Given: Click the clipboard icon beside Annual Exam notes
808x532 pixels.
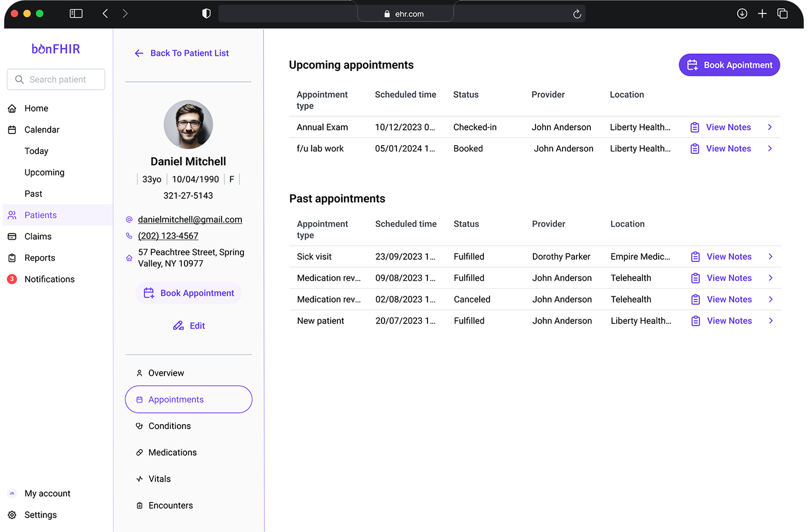Looking at the screenshot, I should (694, 127).
